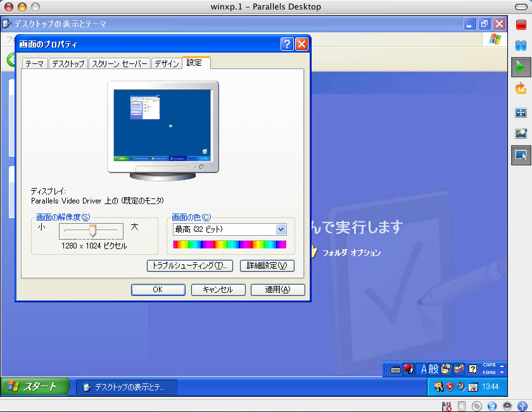Open the red shield security alert tray icon
532x412 pixels.
[x=449, y=386]
